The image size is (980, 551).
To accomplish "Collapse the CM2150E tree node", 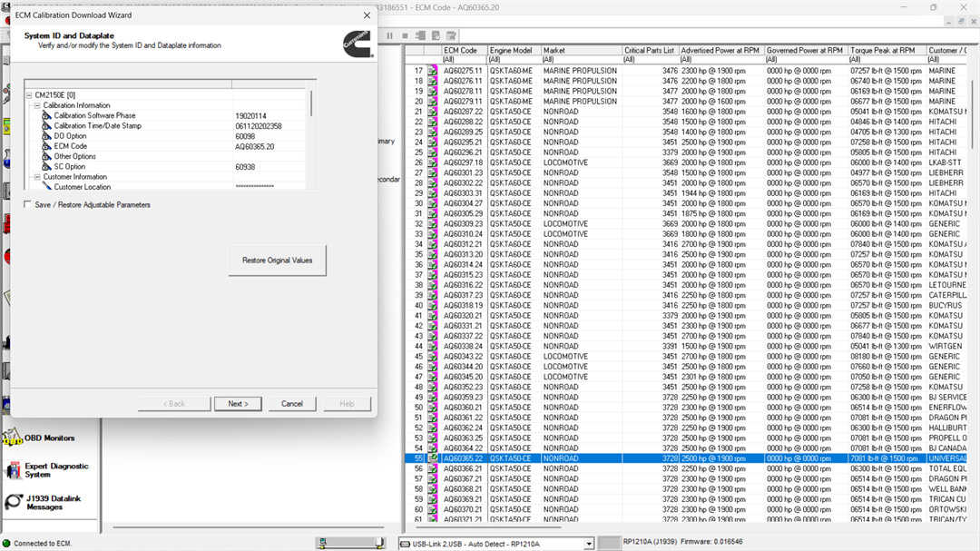I will click(x=28, y=94).
